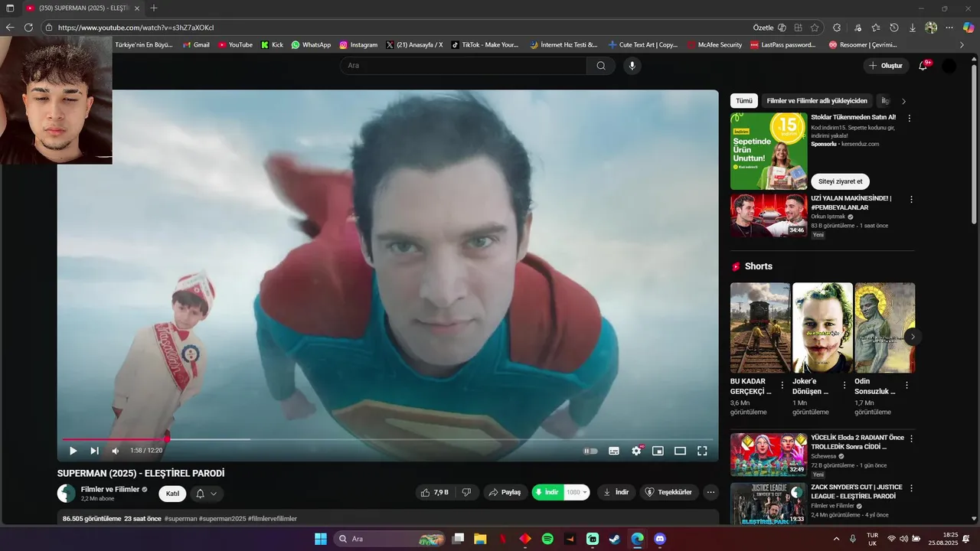This screenshot has width=980, height=551.
Task: Open video player settings gear
Action: pyautogui.click(x=636, y=451)
